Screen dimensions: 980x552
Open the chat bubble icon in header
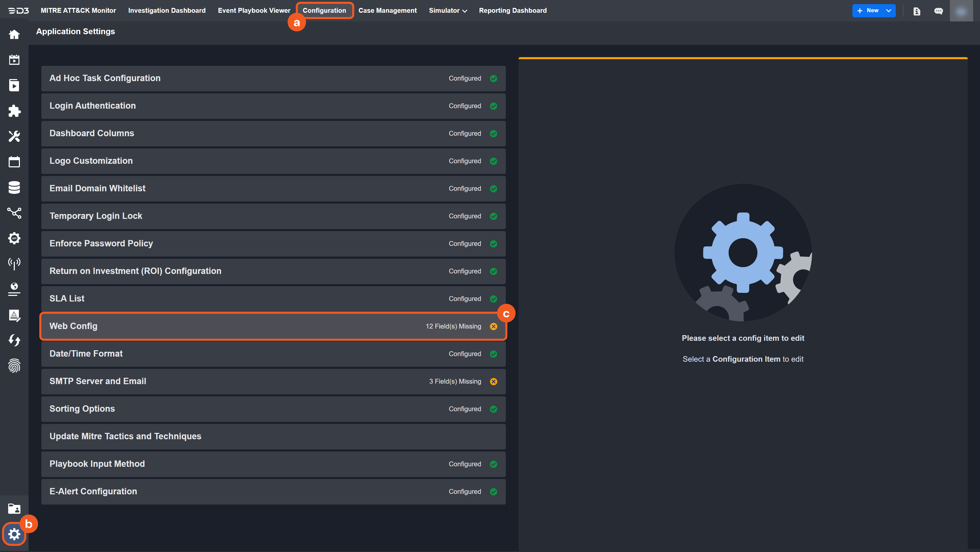tap(938, 11)
